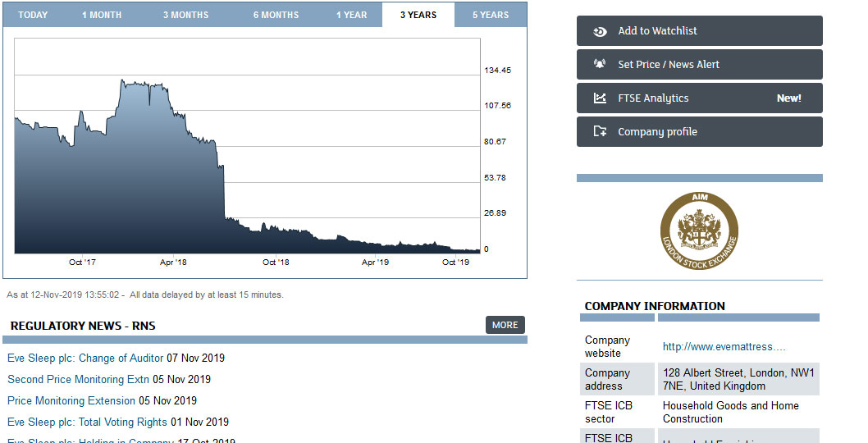Screen dimensions: 868x443
Task: Open FTSE Analytics
Action: click(x=699, y=98)
